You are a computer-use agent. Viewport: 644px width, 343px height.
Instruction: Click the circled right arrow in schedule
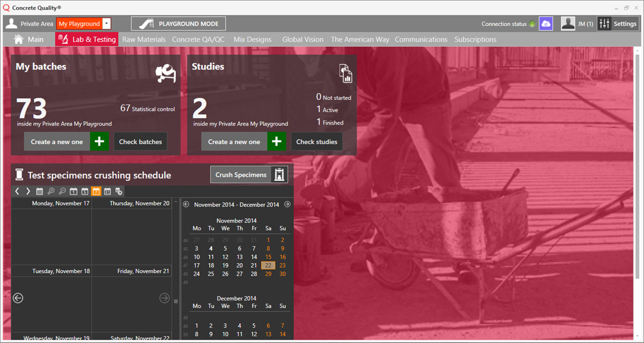164,298
